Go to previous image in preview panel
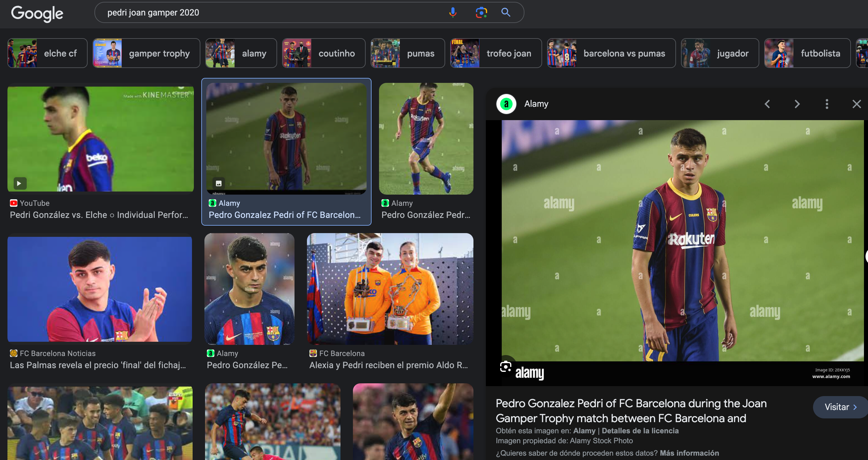The width and height of the screenshot is (868, 460). [767, 104]
